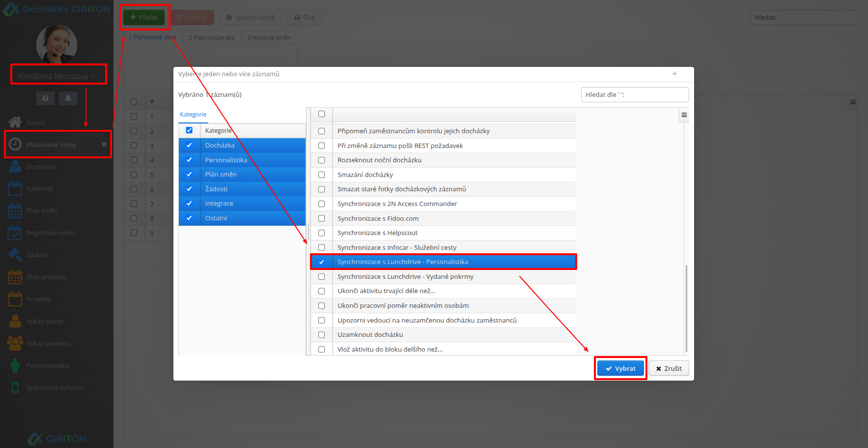Image resolution: width=868 pixels, height=448 pixels.
Task: Close the Plánované úlohy item with X
Action: (104, 145)
